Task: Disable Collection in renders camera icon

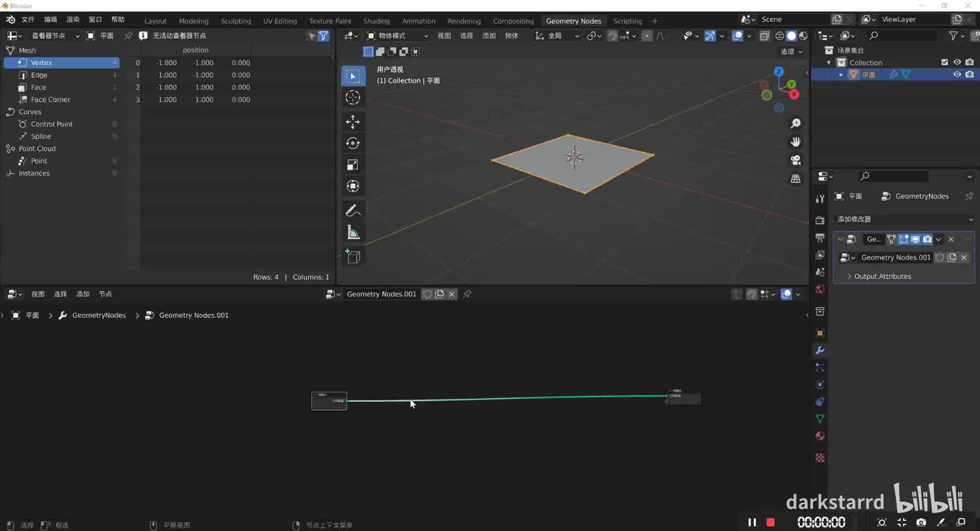Action: pyautogui.click(x=970, y=63)
